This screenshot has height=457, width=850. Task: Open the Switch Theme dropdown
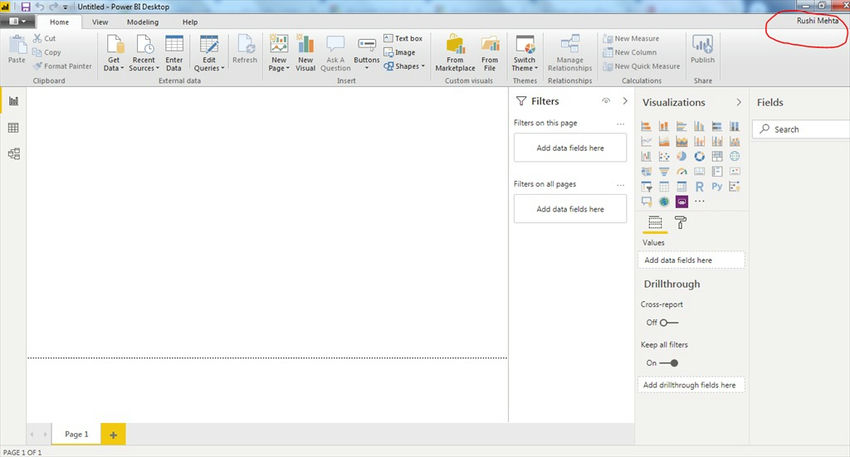click(x=525, y=53)
